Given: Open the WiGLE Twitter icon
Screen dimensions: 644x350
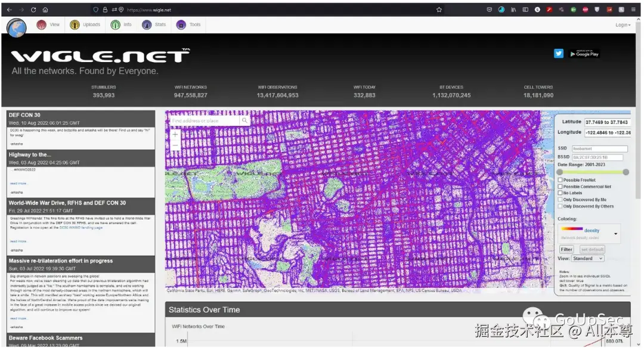Looking at the screenshot, I should [x=559, y=54].
